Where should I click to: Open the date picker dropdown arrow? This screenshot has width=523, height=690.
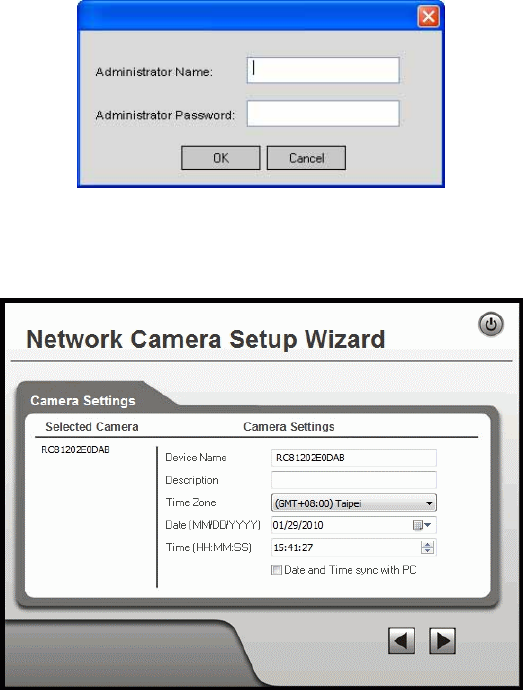[x=427, y=525]
